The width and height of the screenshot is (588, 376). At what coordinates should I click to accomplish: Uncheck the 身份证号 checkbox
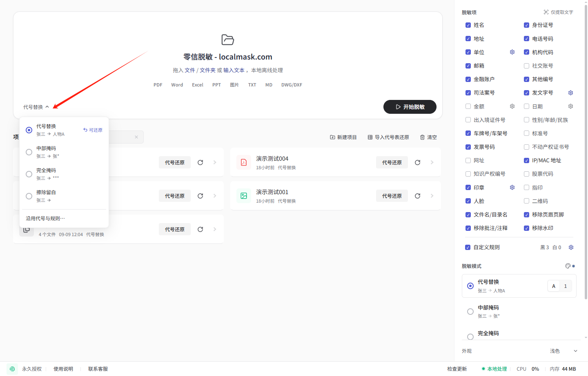pos(526,25)
